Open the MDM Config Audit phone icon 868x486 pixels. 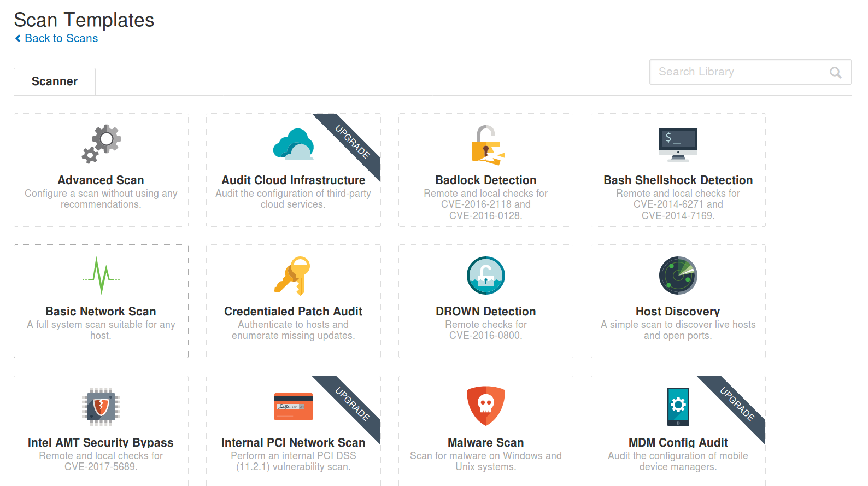(678, 407)
